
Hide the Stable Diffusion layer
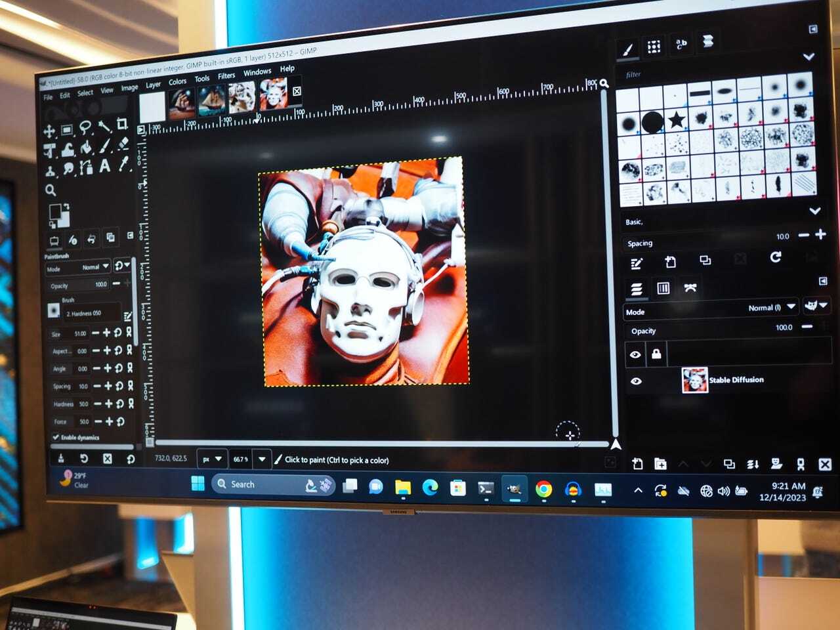[x=636, y=381]
